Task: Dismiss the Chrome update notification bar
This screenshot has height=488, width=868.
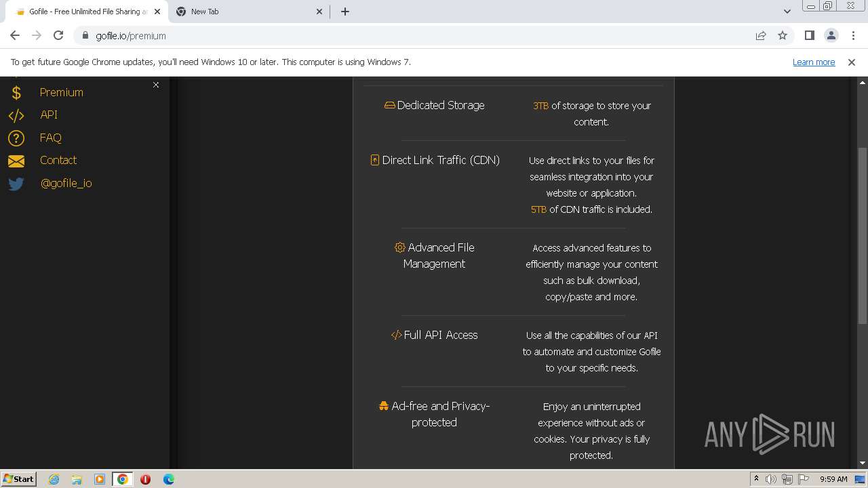Action: [x=852, y=62]
